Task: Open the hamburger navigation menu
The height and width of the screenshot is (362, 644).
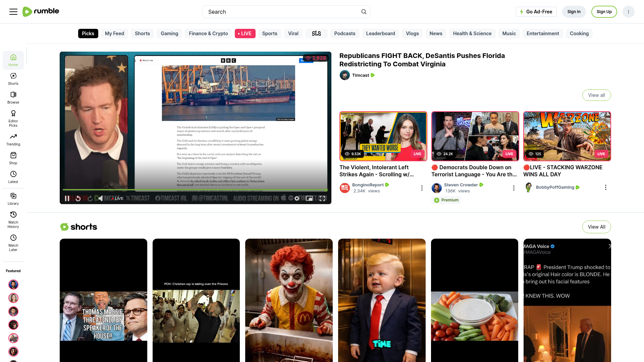Action: 13,12
